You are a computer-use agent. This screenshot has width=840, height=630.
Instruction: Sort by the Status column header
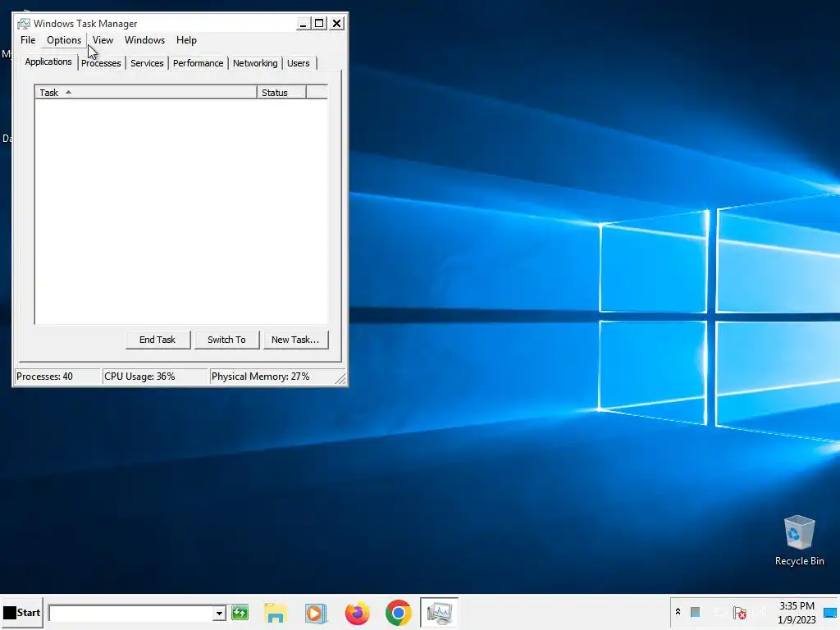[281, 93]
